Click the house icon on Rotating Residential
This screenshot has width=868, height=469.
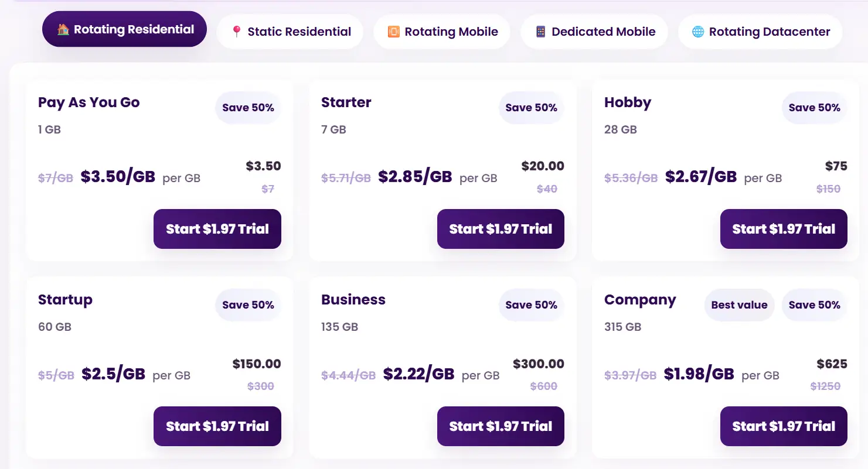63,30
